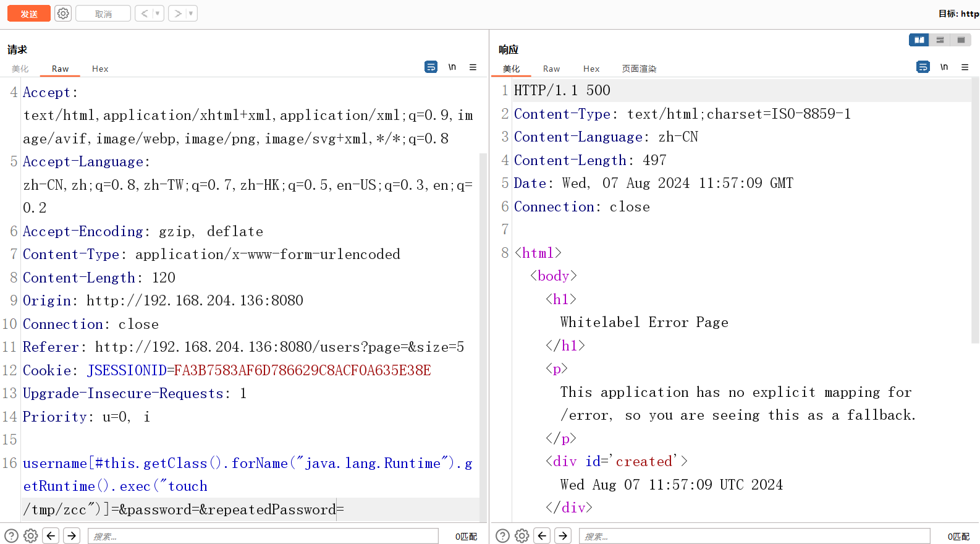Click the 取消 cancel button
Screen dimensions: 980x544
click(x=103, y=14)
